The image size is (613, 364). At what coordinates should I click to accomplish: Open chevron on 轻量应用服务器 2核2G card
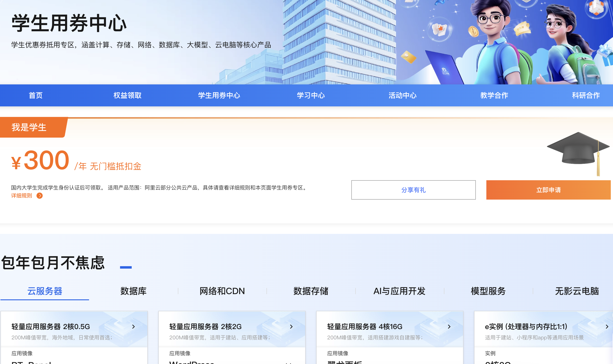click(291, 326)
